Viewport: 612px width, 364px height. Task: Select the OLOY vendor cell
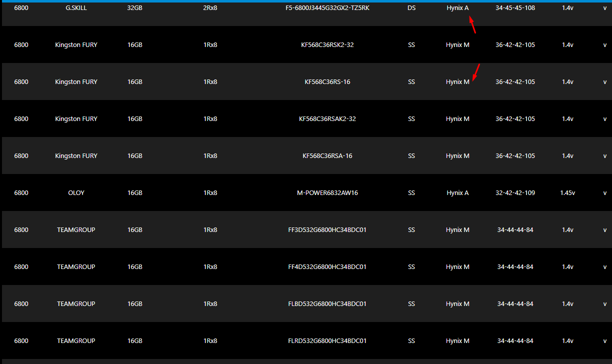76,193
